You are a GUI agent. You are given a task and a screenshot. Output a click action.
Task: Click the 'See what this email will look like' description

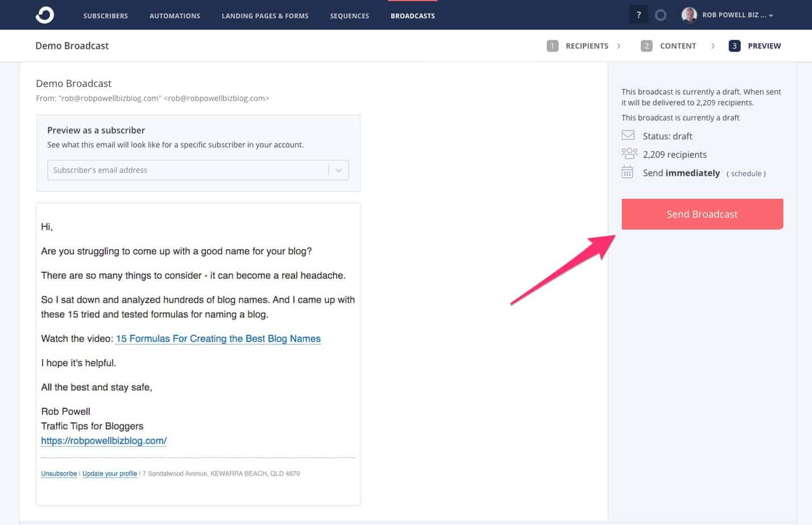coord(176,145)
